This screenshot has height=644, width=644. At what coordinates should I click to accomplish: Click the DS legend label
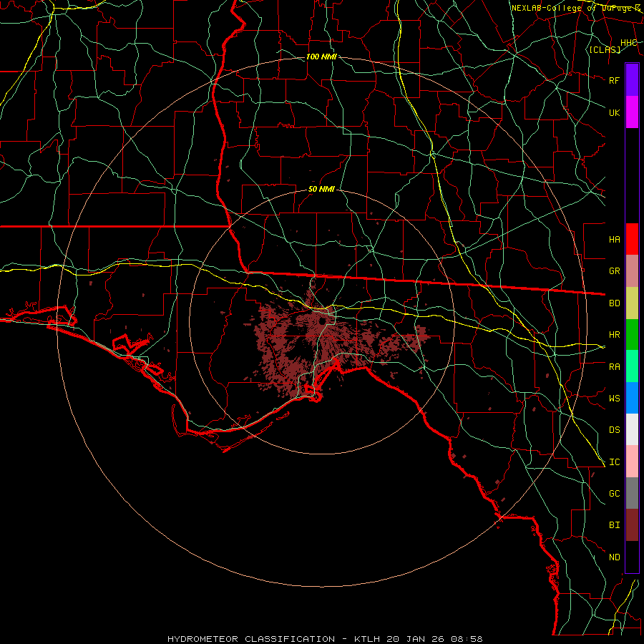click(x=615, y=430)
